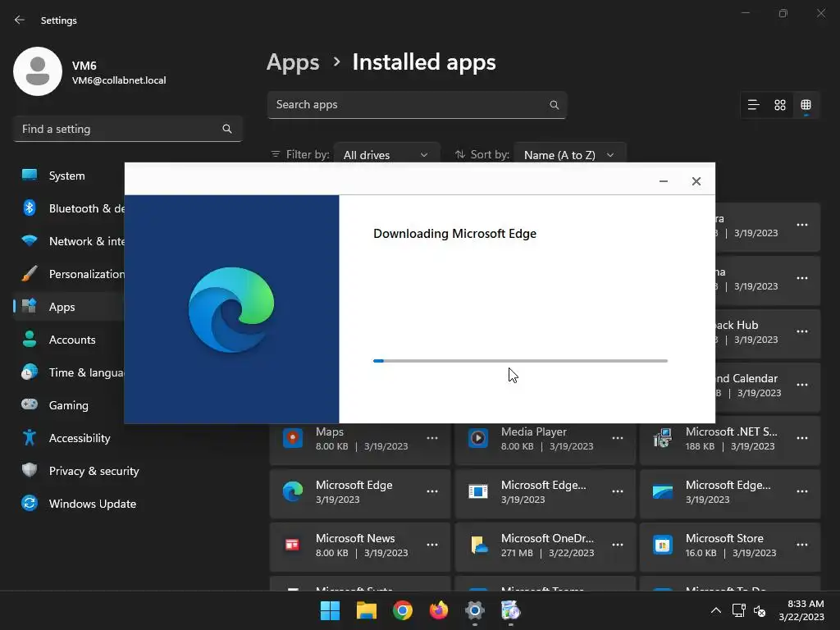
Task: Click the Edge download progress bar
Action: coord(520,361)
